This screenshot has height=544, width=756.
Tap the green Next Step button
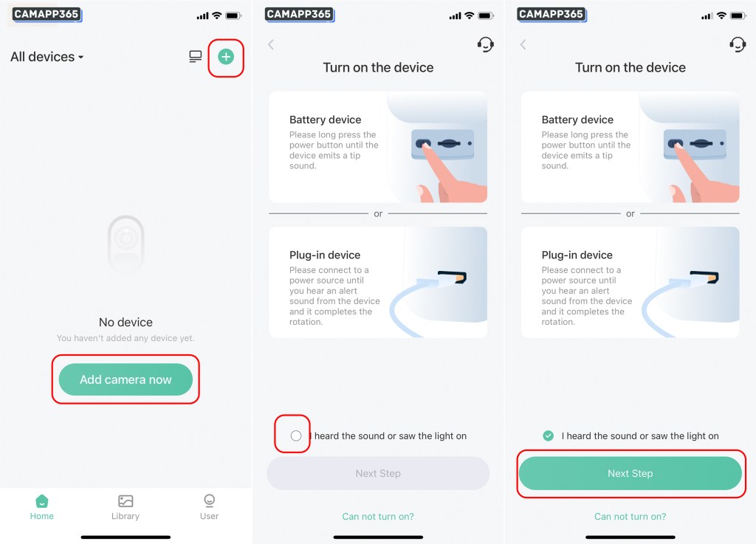pos(630,474)
